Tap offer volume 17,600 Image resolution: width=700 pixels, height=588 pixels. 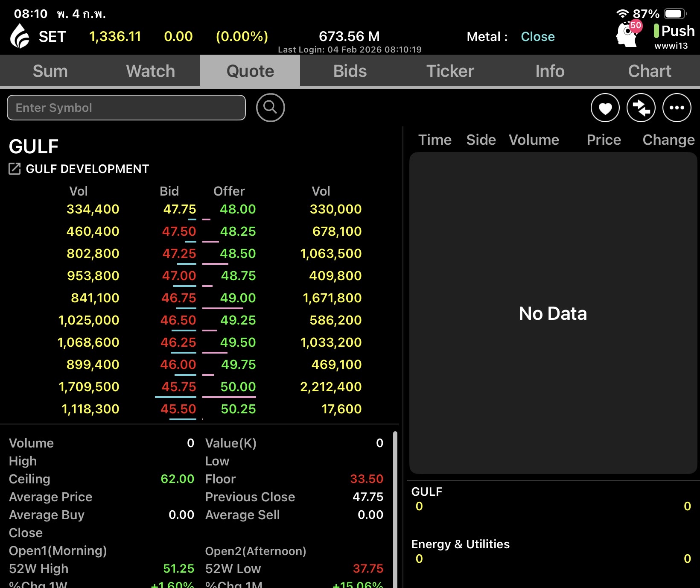click(341, 409)
